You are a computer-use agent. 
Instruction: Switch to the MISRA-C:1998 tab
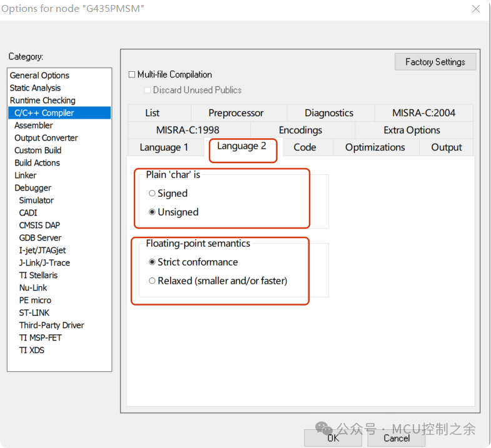pos(188,130)
